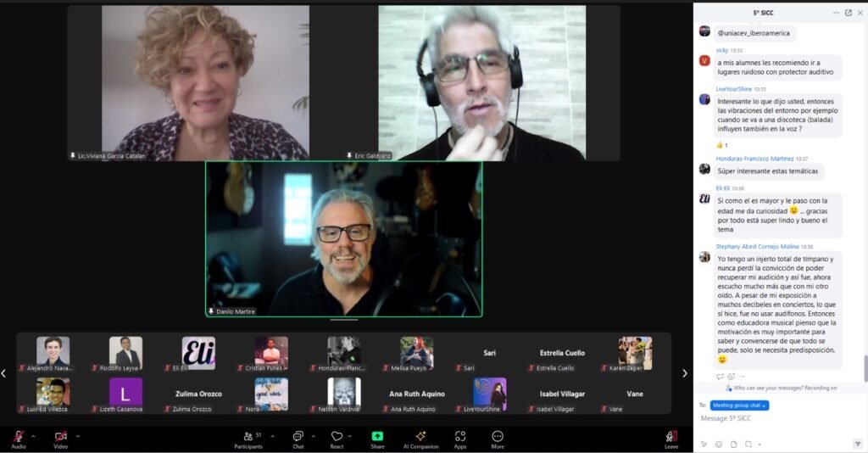
Task: Attach a file in the chat
Action: [733, 445]
